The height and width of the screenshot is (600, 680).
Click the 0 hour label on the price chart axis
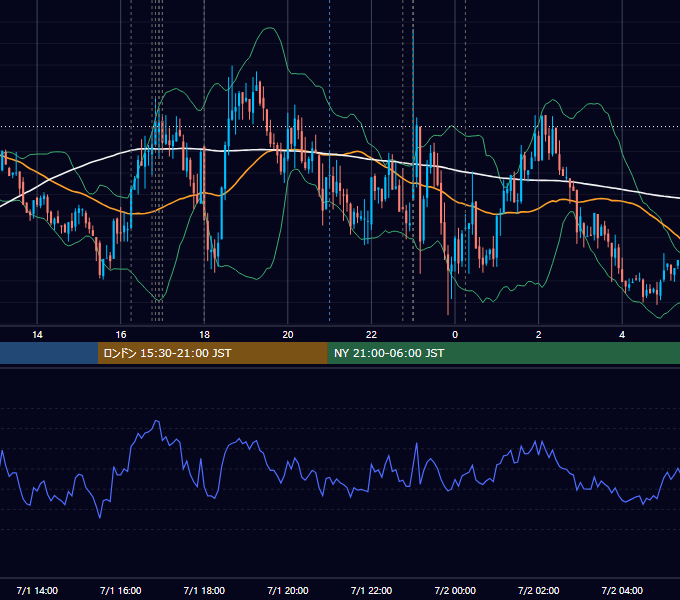pos(455,335)
